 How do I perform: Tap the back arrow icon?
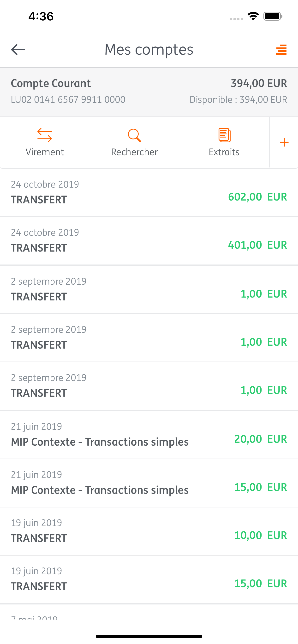click(x=18, y=50)
